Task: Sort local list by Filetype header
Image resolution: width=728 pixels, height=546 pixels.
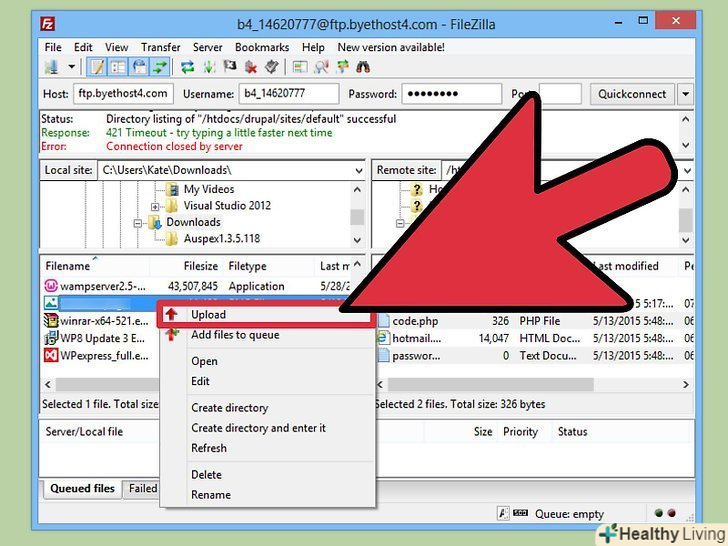Action: (269, 266)
